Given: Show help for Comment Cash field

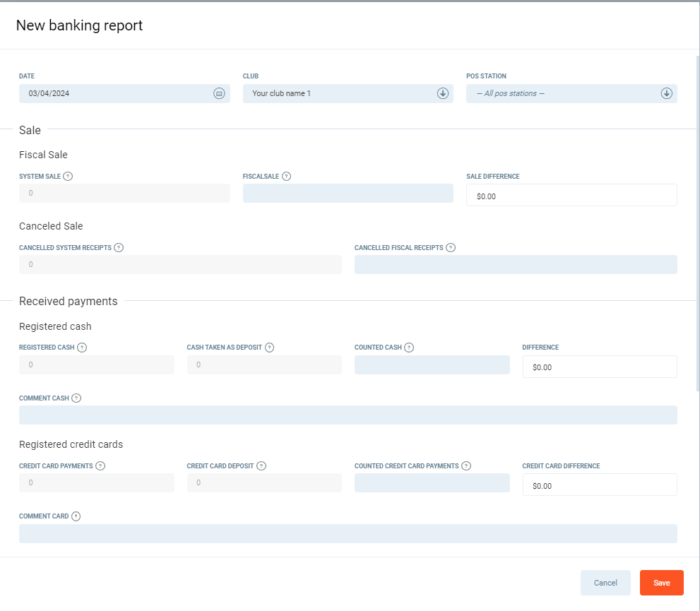Looking at the screenshot, I should [76, 398].
